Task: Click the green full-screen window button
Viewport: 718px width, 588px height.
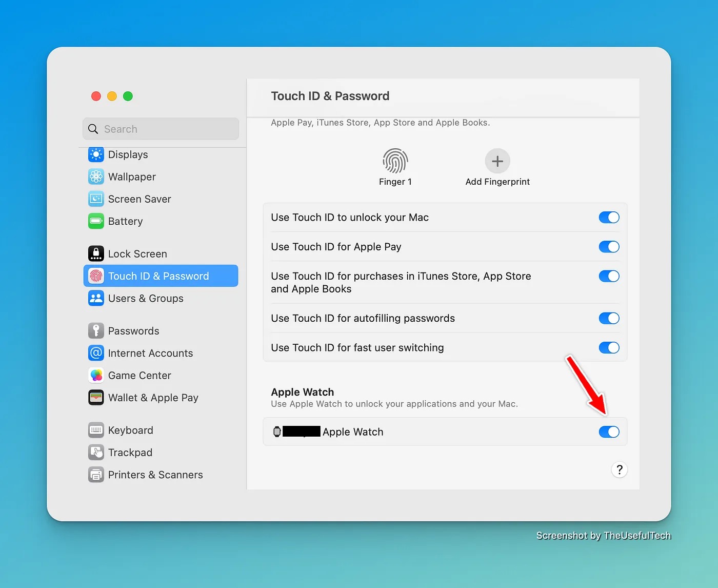Action: tap(128, 96)
